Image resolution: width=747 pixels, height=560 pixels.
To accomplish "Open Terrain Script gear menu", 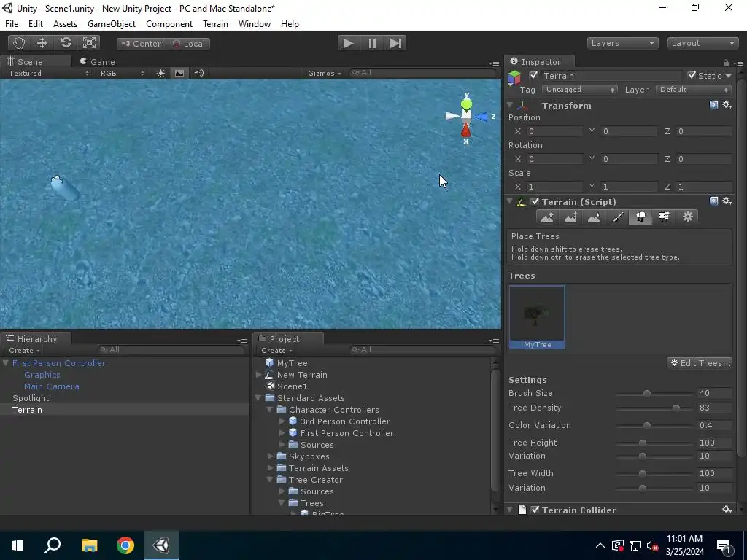I will tap(727, 201).
